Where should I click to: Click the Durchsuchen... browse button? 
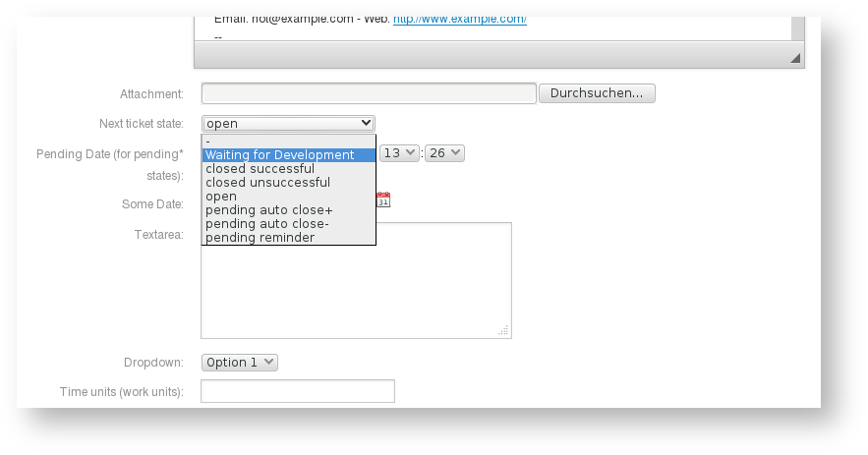tap(596, 93)
